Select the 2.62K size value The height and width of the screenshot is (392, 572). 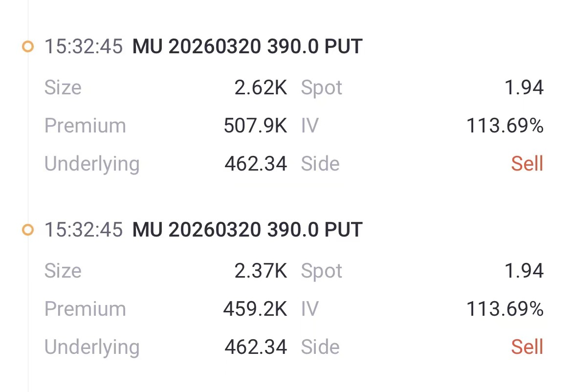[261, 88]
